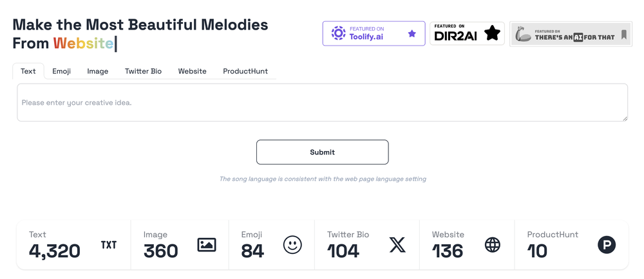Click the bookmark icon on There's An AI badge
The image size is (644, 279).
624,34
